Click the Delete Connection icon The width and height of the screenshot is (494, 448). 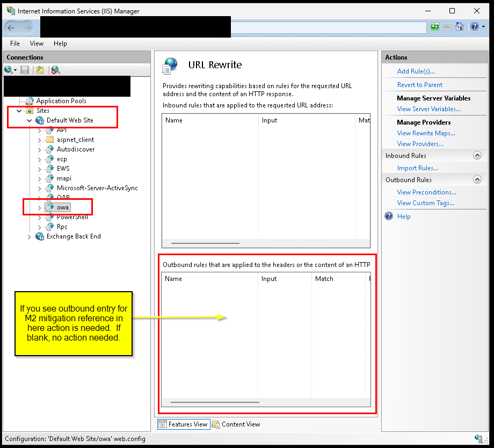point(55,70)
